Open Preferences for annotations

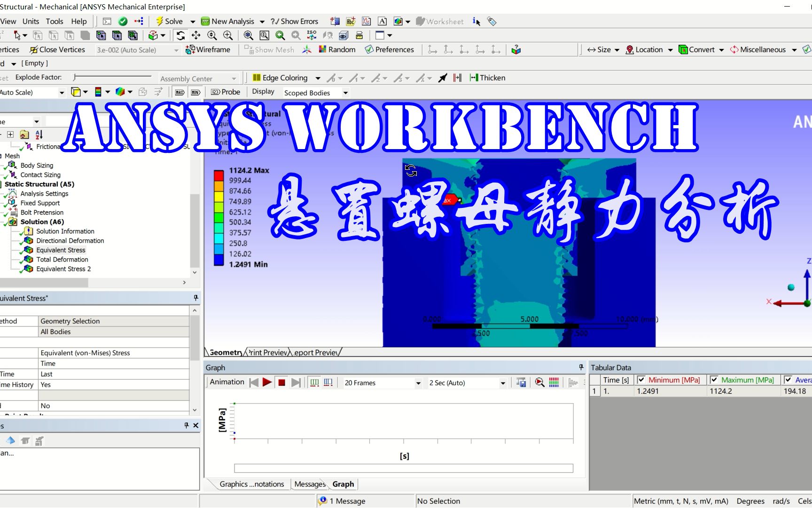[x=390, y=49]
